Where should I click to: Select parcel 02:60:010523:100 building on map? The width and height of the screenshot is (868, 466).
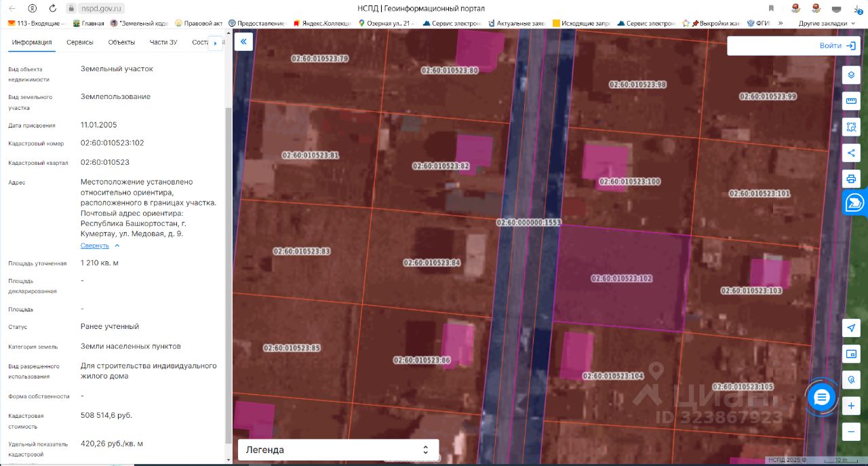606,161
